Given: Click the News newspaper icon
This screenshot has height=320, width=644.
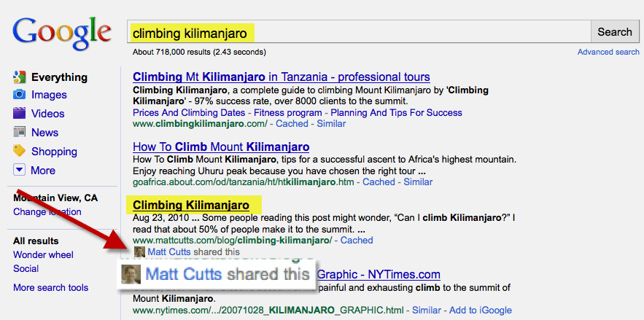Looking at the screenshot, I should pyautogui.click(x=19, y=132).
